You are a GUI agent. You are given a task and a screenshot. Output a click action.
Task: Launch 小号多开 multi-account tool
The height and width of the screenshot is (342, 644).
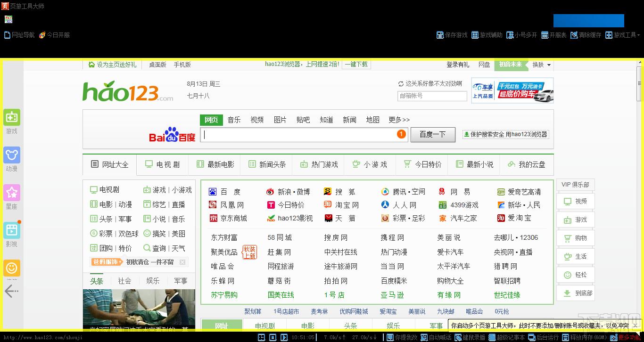pos(522,35)
